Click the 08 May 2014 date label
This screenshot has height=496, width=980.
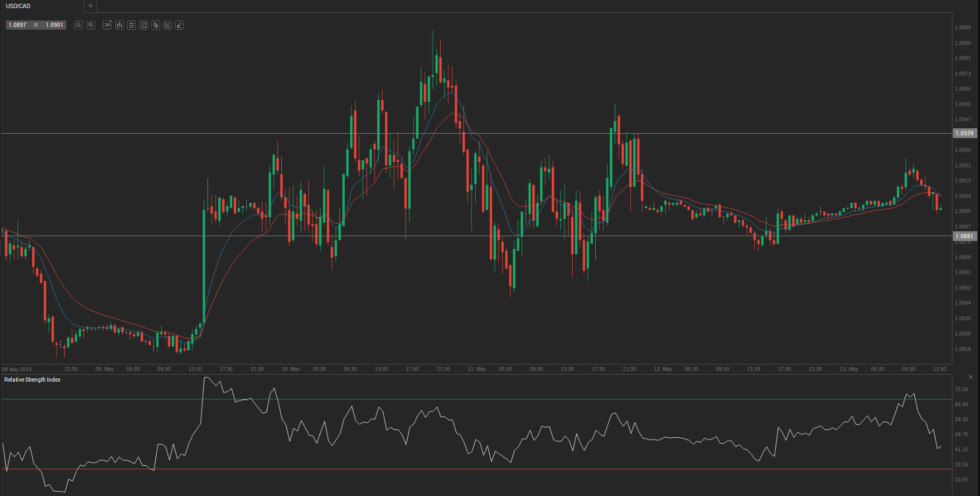pyautogui.click(x=17, y=369)
